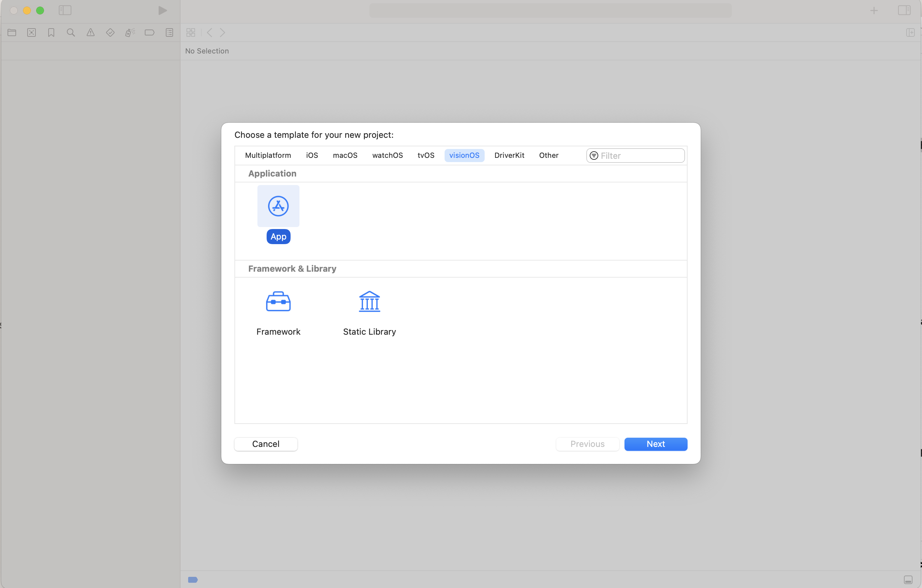Click the No Selection jump bar text

[x=207, y=51]
